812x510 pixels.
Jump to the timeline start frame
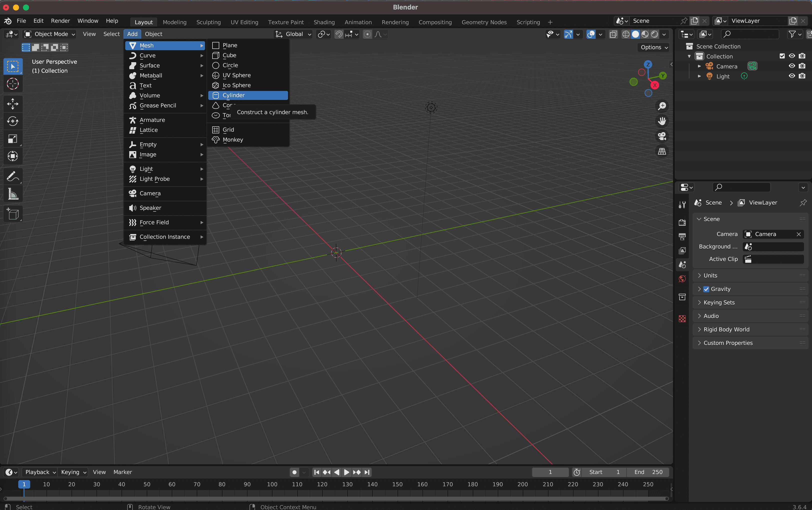316,472
